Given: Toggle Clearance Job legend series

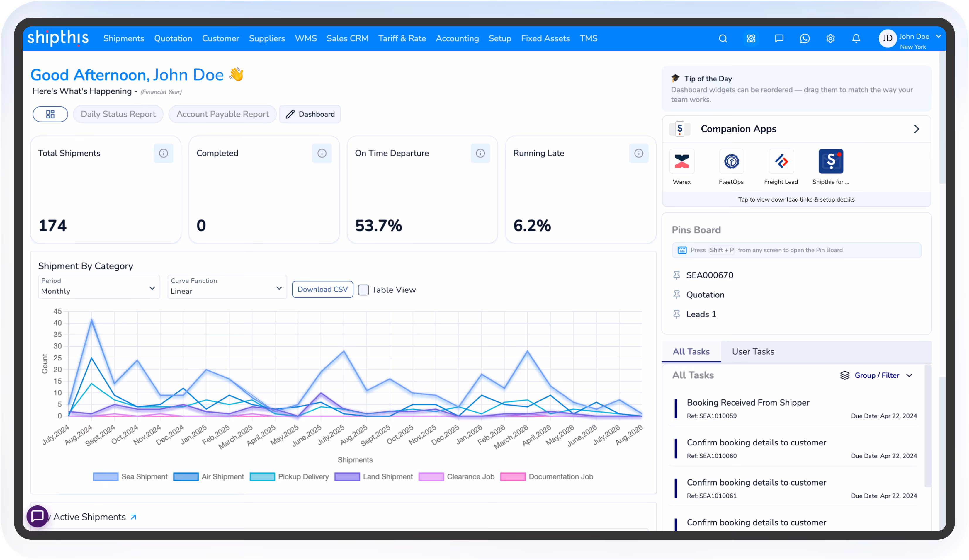Looking at the screenshot, I should point(456,476).
